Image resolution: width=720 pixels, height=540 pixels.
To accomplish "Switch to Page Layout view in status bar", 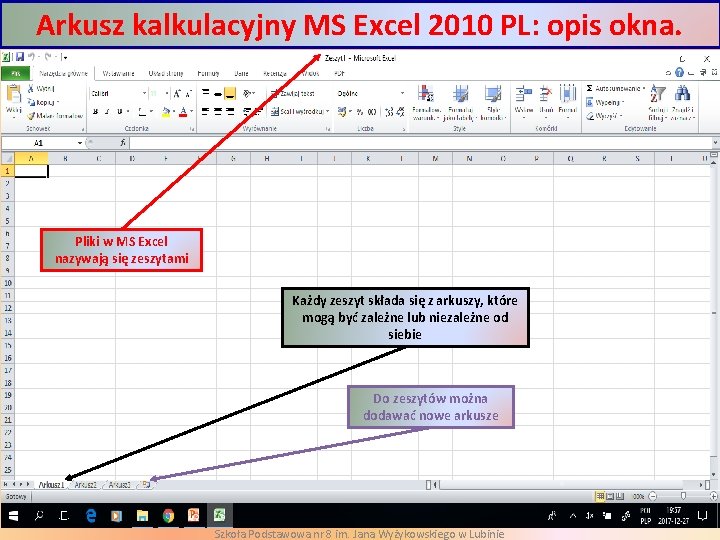I will pyautogui.click(x=610, y=496).
